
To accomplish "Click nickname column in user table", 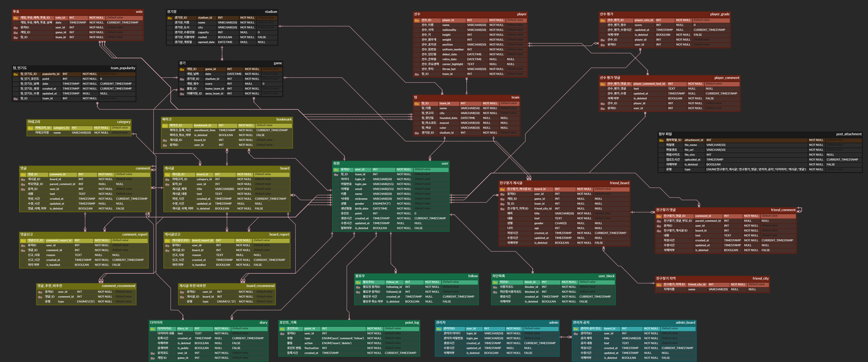I will pos(361,199).
